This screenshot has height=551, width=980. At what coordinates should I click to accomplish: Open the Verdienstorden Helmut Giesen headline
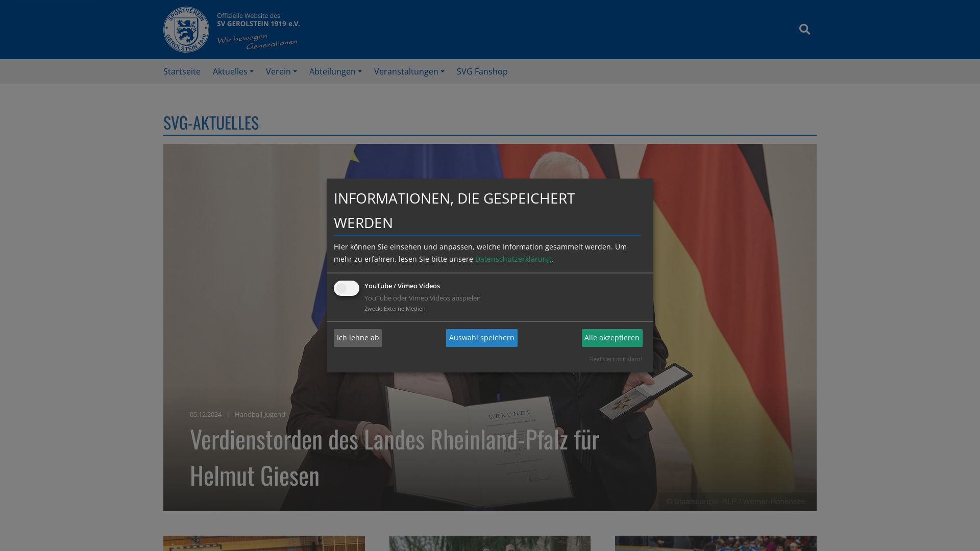click(395, 457)
